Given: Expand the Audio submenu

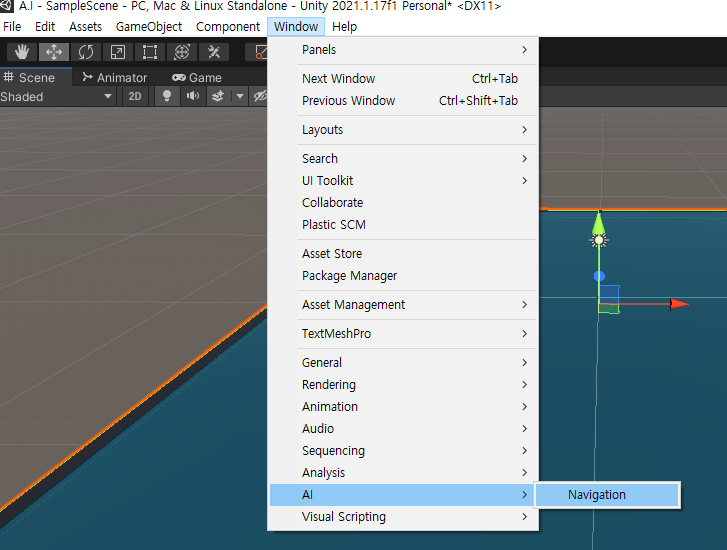Looking at the screenshot, I should (403, 428).
